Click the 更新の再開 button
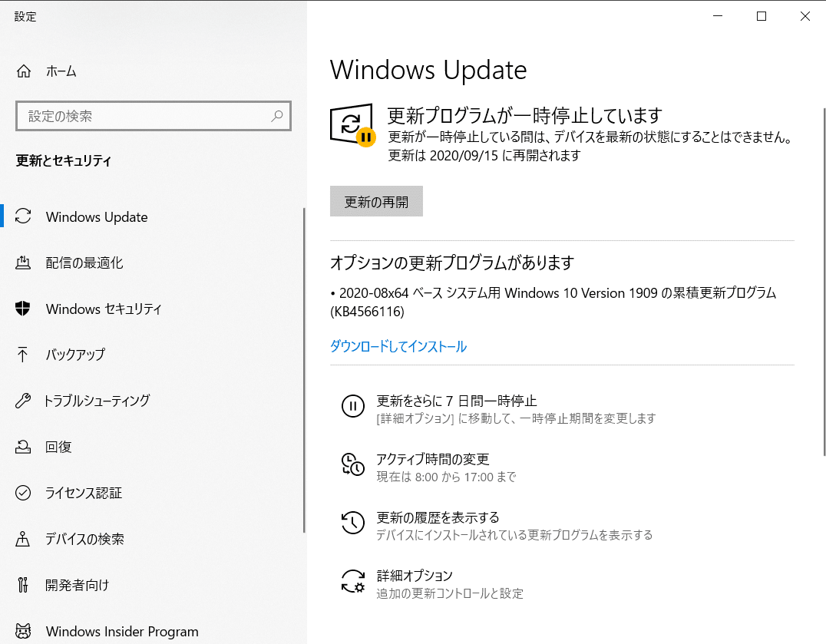This screenshot has width=826, height=644. 376,201
